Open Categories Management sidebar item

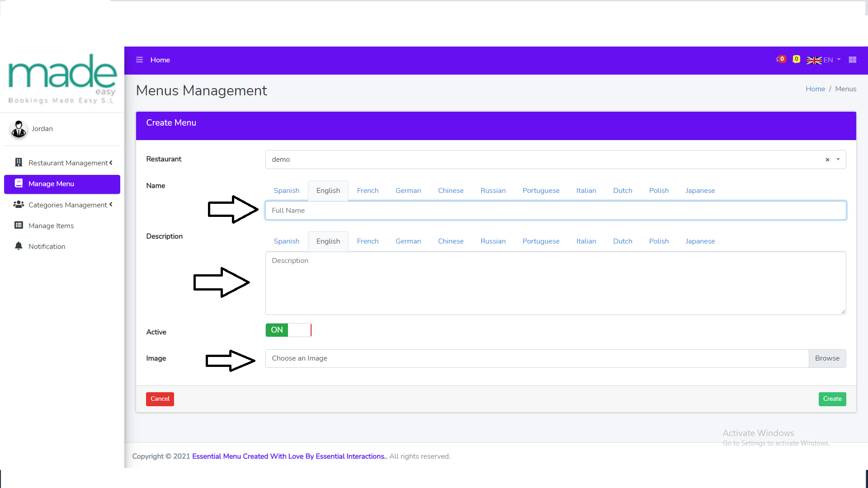click(62, 205)
